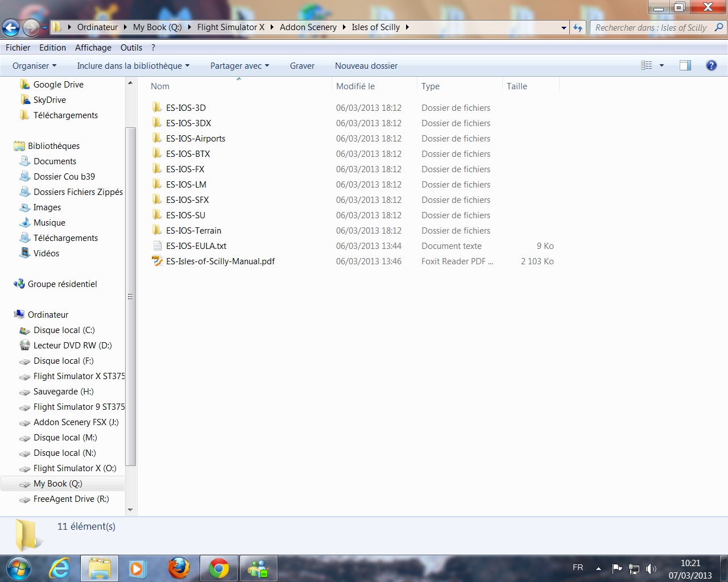This screenshot has height=582, width=728.
Task: Click the refresh icon beside address bar
Action: pyautogui.click(x=578, y=27)
